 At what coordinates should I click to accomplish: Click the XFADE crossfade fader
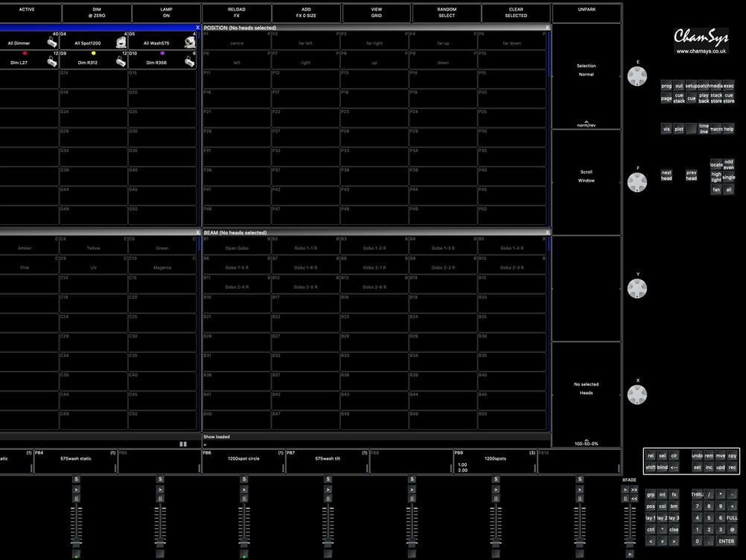click(x=630, y=542)
